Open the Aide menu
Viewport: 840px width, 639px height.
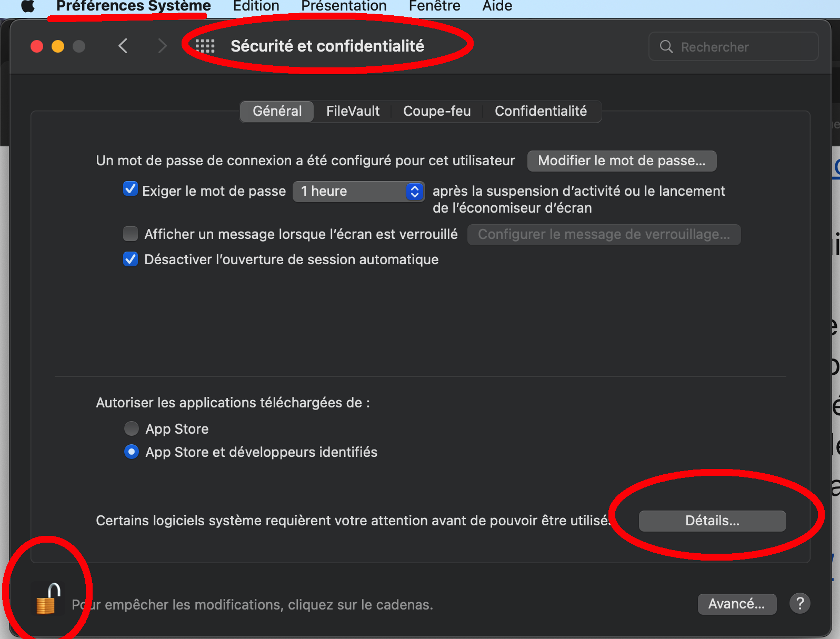click(497, 6)
